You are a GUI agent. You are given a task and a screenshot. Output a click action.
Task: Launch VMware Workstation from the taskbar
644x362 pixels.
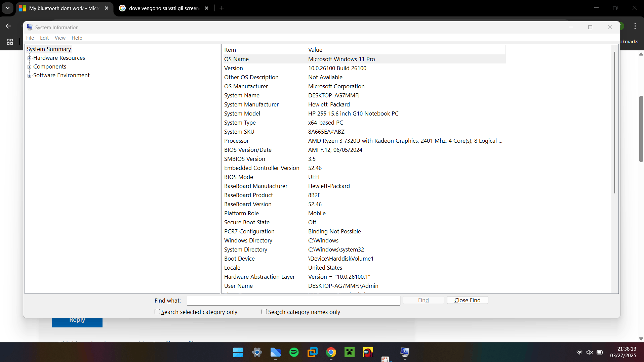click(312, 352)
